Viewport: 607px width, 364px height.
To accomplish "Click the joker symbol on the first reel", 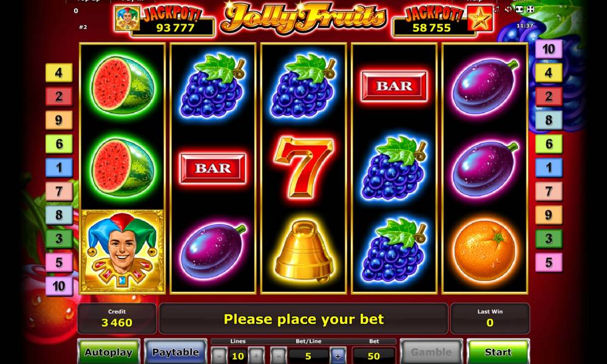I will click(123, 251).
